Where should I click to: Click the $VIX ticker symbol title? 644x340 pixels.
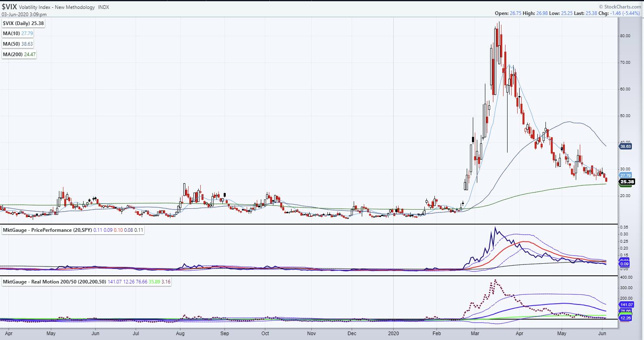coord(9,6)
